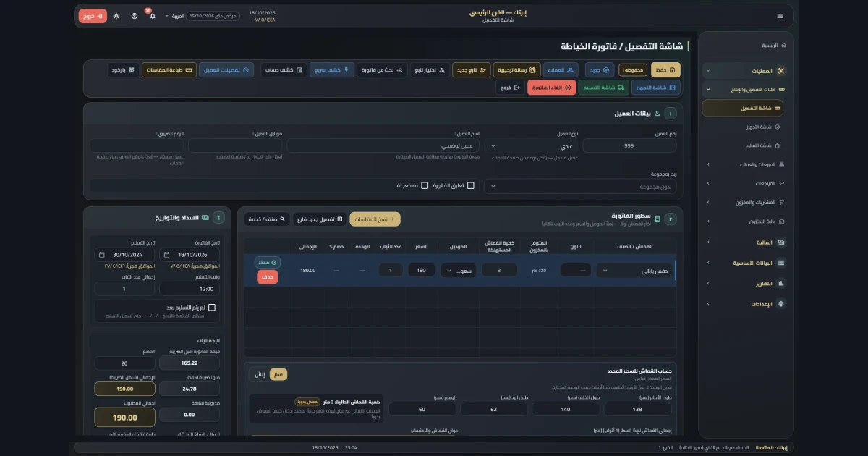
Task: Open شاشة التسليم from the toolbar
Action: 603,88
